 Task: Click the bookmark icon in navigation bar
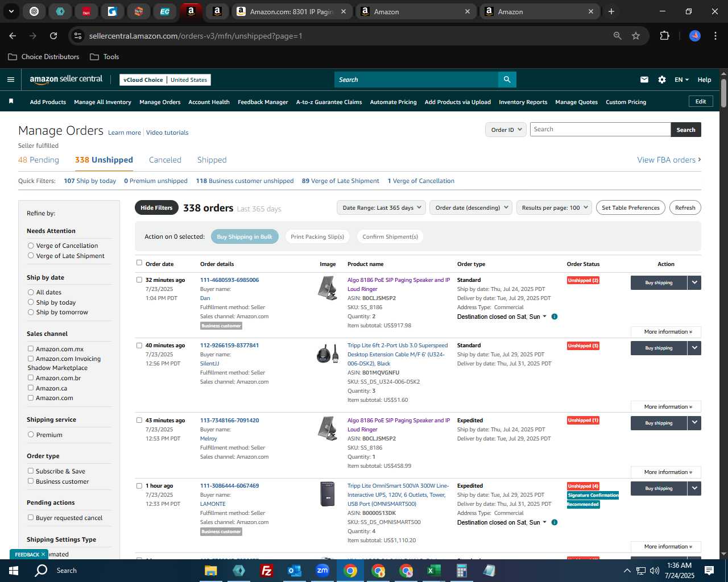coord(11,102)
